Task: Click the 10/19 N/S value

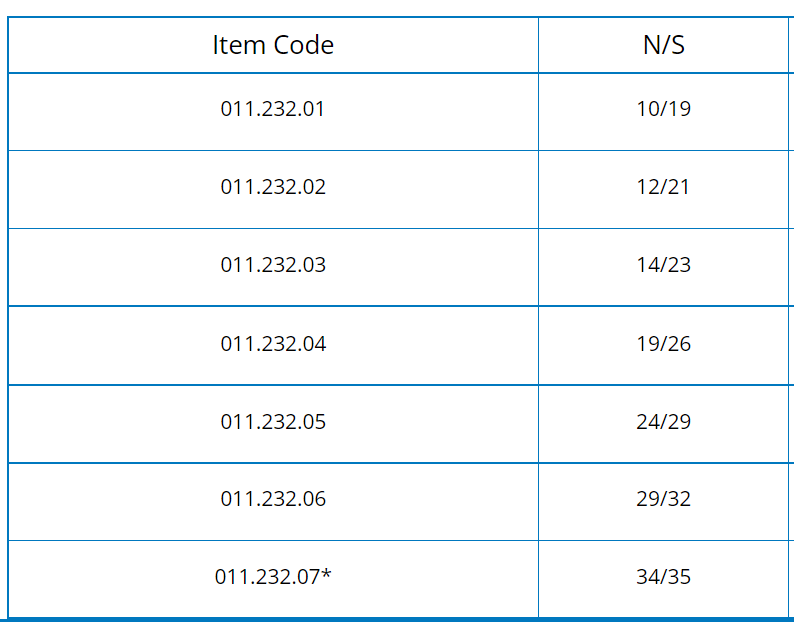Action: click(663, 109)
